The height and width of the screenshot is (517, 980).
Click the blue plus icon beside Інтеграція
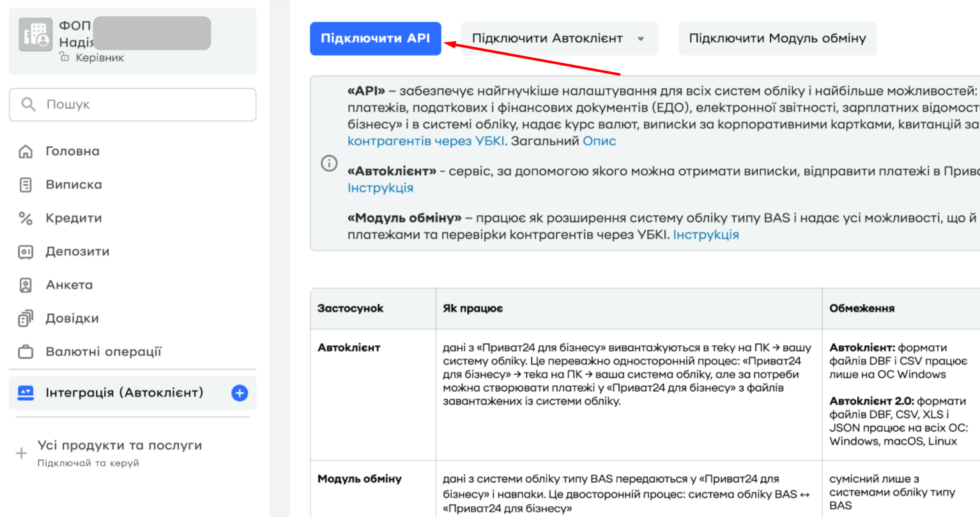[x=240, y=393]
